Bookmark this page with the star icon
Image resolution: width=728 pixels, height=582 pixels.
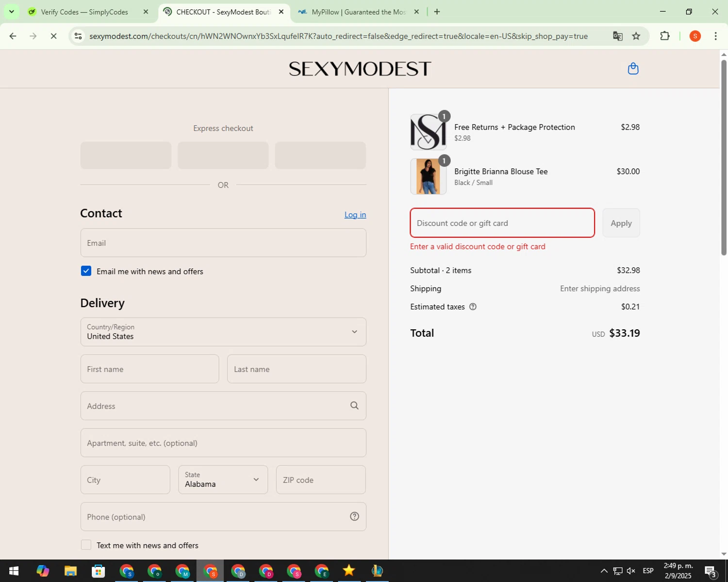click(x=636, y=36)
